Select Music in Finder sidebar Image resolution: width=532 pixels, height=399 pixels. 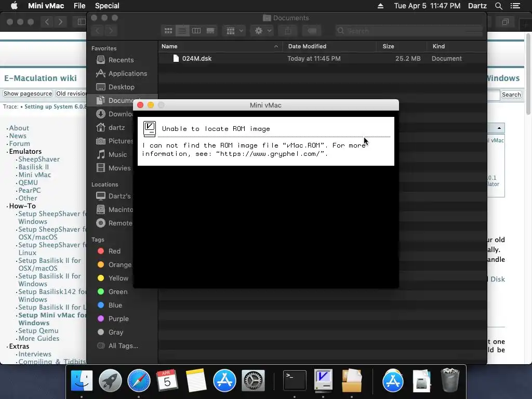(x=117, y=155)
